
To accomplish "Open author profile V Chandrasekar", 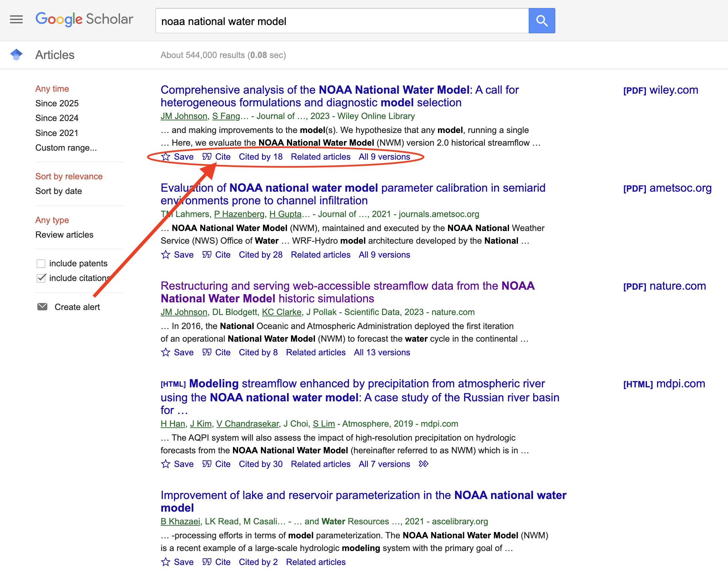I will tap(247, 424).
